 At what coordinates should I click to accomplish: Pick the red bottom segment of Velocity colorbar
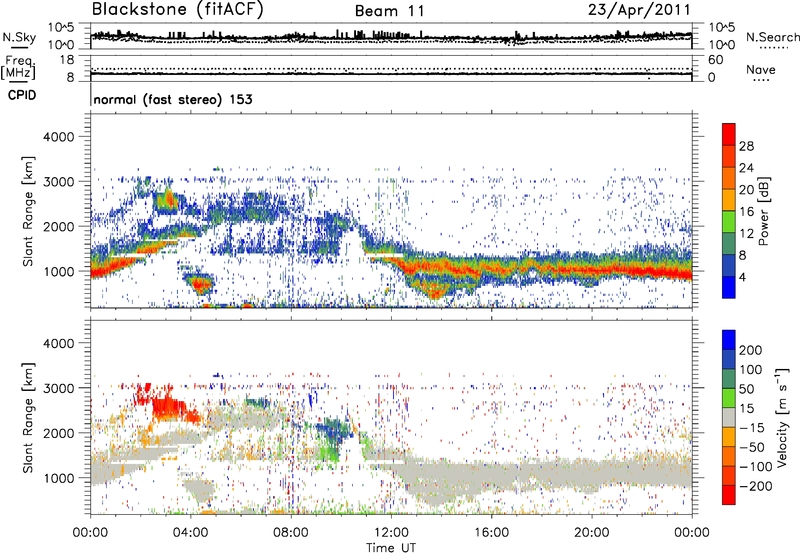point(729,495)
